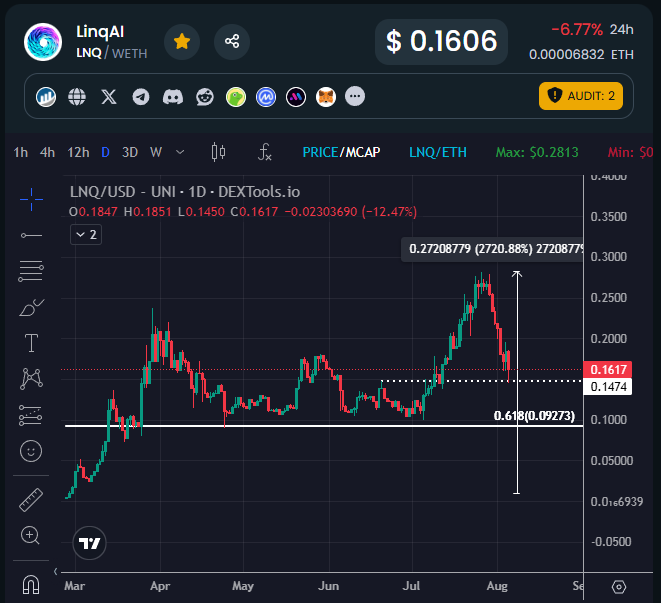The width and height of the screenshot is (661, 603).
Task: Open the candlestick chart style menu
Action: [218, 152]
